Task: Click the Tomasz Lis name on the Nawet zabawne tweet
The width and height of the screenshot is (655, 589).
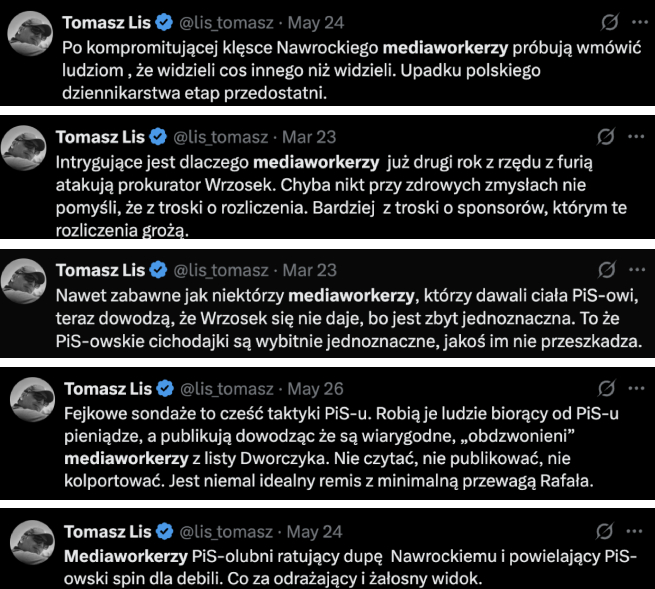Action: pyautogui.click(x=100, y=270)
